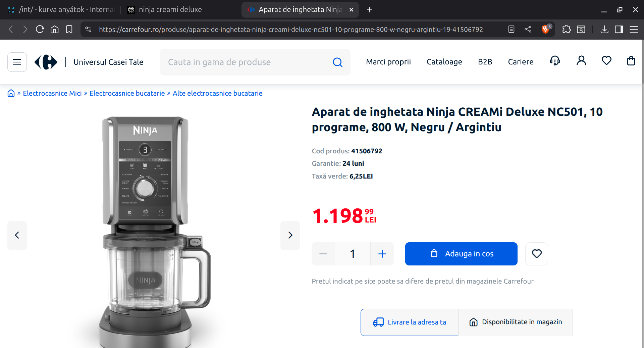Click the search magnifier icon
The width and height of the screenshot is (644, 348).
(337, 62)
